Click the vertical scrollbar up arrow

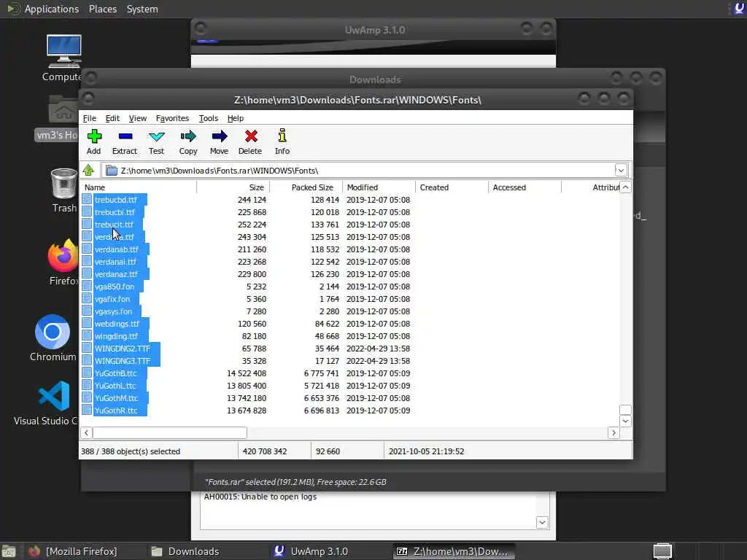625,187
